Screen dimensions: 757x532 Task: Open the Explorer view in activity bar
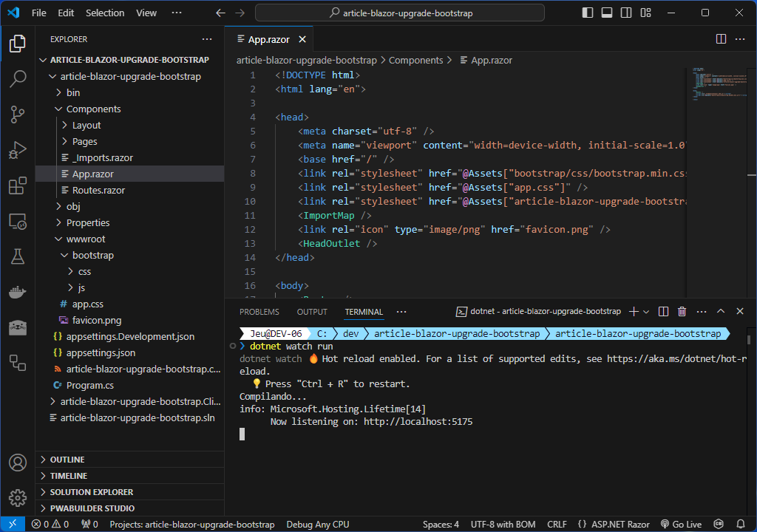coord(18,44)
